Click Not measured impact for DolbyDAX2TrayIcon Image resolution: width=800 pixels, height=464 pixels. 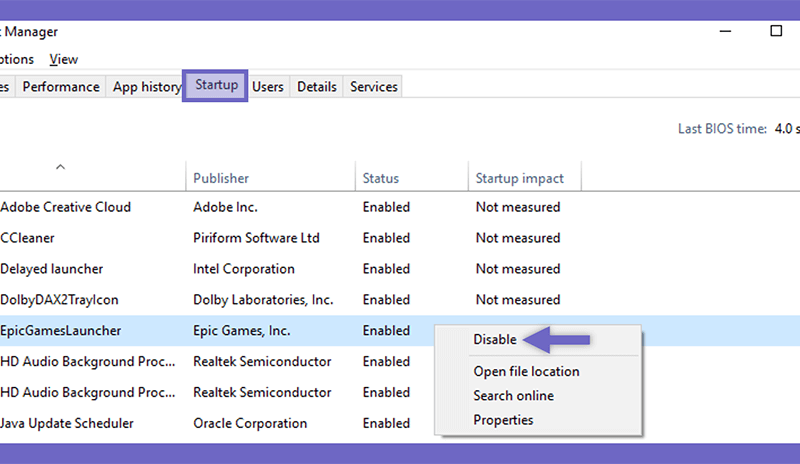tap(518, 300)
